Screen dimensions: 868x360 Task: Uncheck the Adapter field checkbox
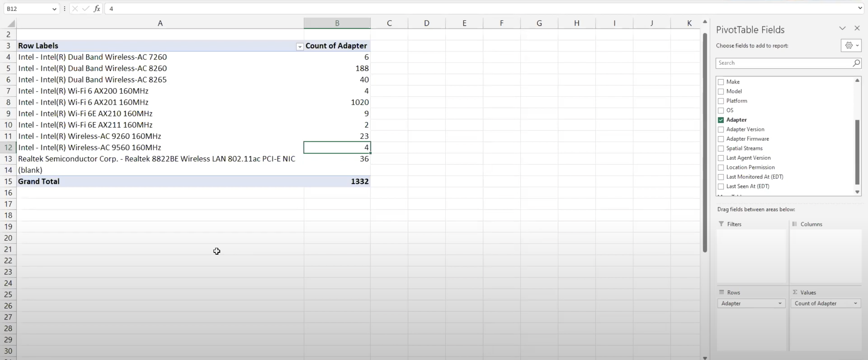coord(721,120)
